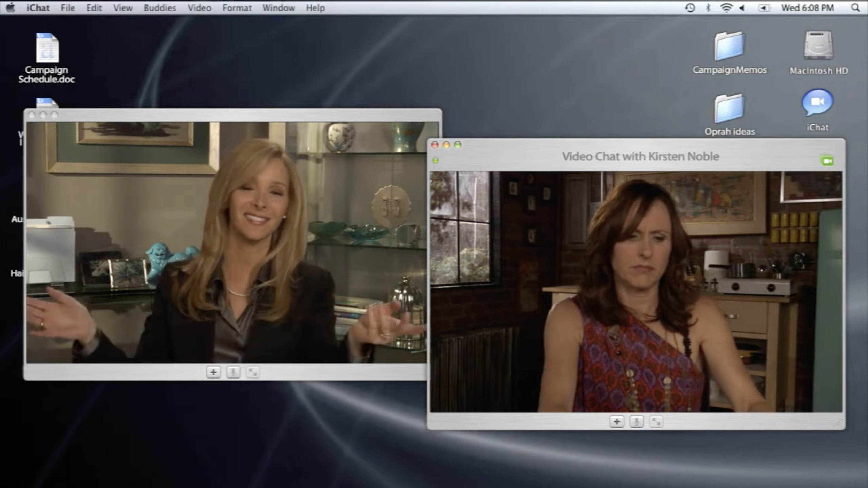Open the Buddies menu
This screenshot has height=488, width=868.
click(x=160, y=8)
